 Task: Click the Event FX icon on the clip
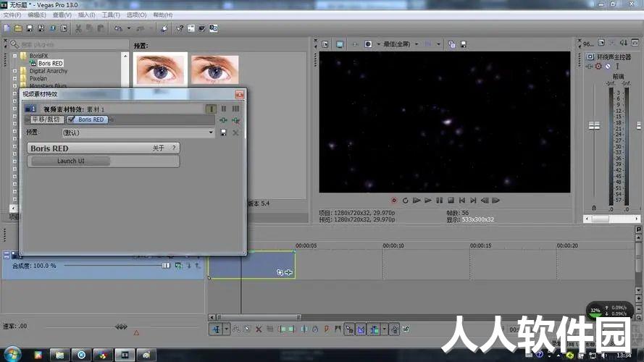tap(288, 272)
